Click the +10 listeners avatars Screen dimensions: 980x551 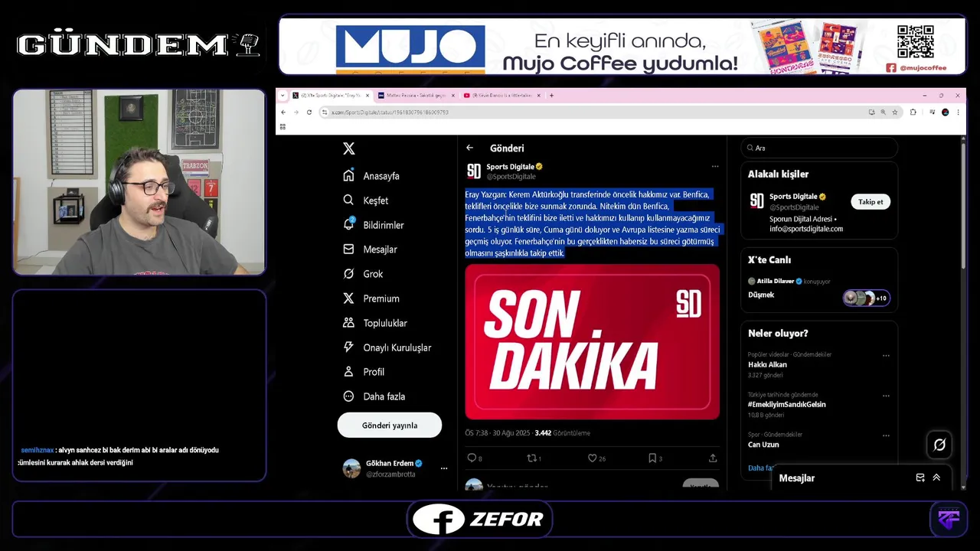pos(867,298)
